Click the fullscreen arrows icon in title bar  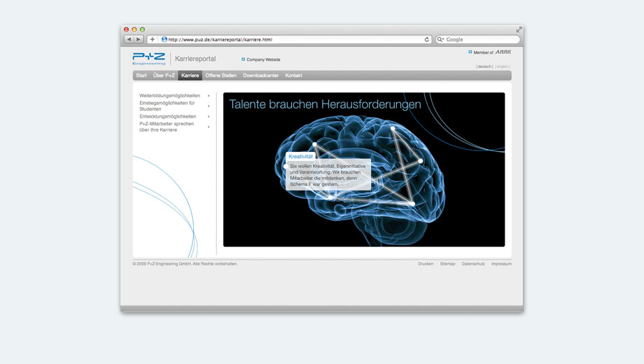[519, 29]
